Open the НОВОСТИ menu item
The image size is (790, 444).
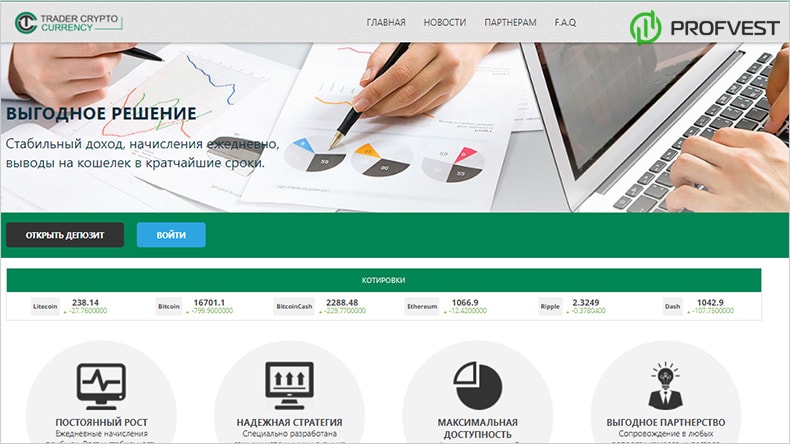pyautogui.click(x=445, y=23)
